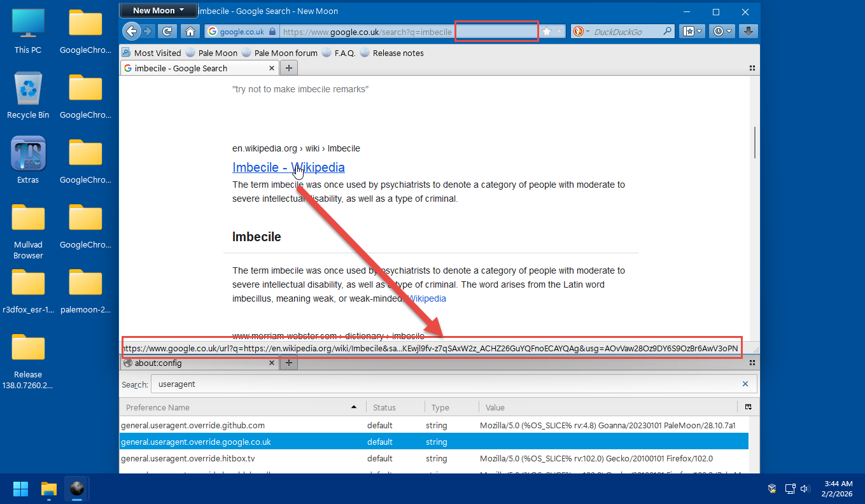
Task: Switch to the about:config tab
Action: pos(199,363)
